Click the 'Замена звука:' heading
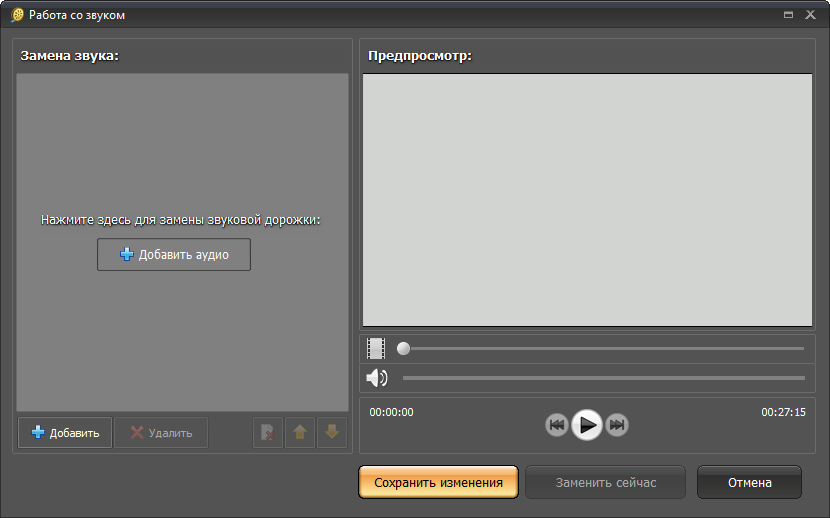830x518 pixels. [69, 56]
